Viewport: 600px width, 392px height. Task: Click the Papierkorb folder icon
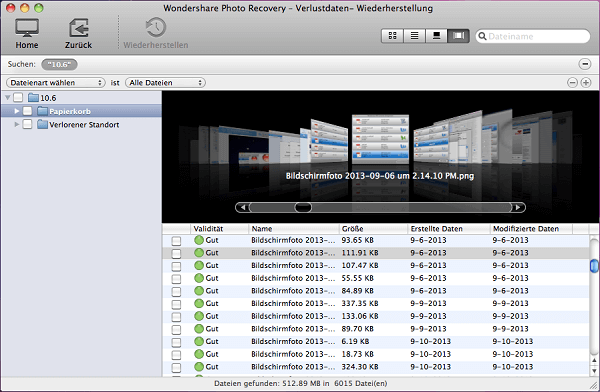pyautogui.click(x=42, y=111)
